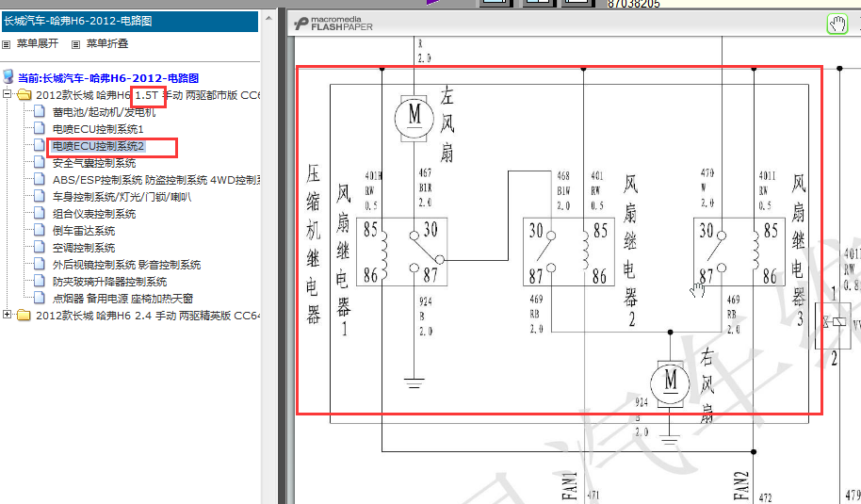The width and height of the screenshot is (861, 504).
Task: Click the page icon for 电喷ECU控制系统2
Action: (39, 145)
